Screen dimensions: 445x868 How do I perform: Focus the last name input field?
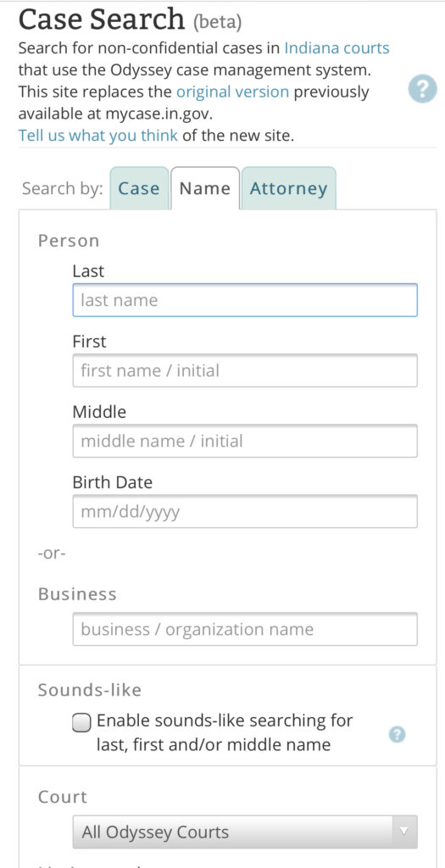[245, 300]
